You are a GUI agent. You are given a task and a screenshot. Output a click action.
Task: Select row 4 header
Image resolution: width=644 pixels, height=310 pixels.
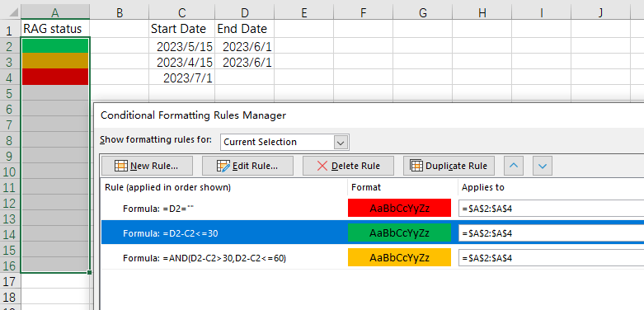coord(10,77)
